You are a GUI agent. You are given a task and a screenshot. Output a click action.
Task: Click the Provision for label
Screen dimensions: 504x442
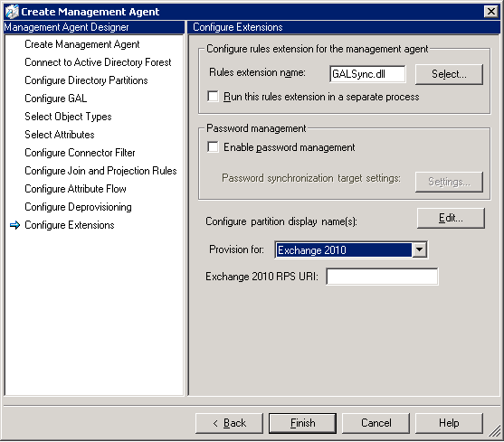click(x=236, y=249)
